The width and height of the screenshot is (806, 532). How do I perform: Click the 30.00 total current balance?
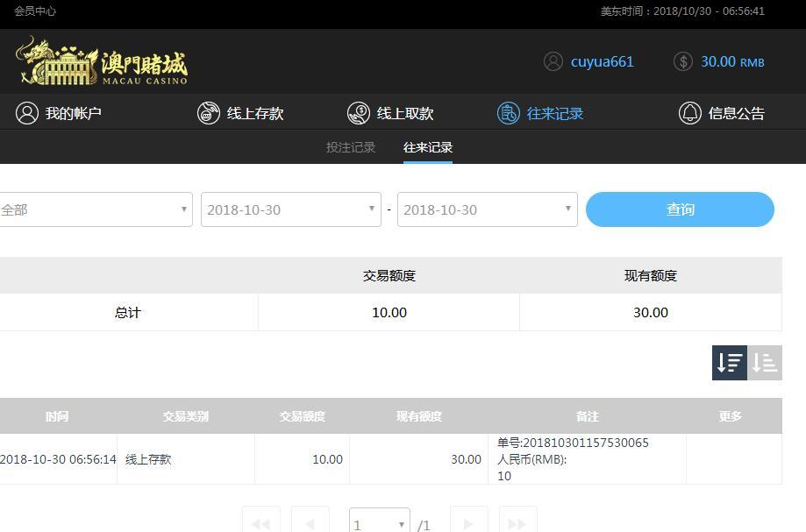click(650, 313)
